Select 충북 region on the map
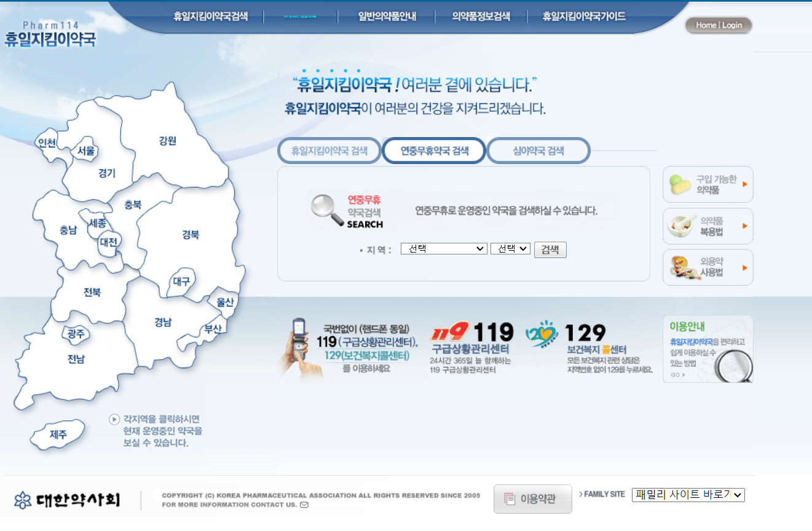The image size is (812, 531). [133, 204]
